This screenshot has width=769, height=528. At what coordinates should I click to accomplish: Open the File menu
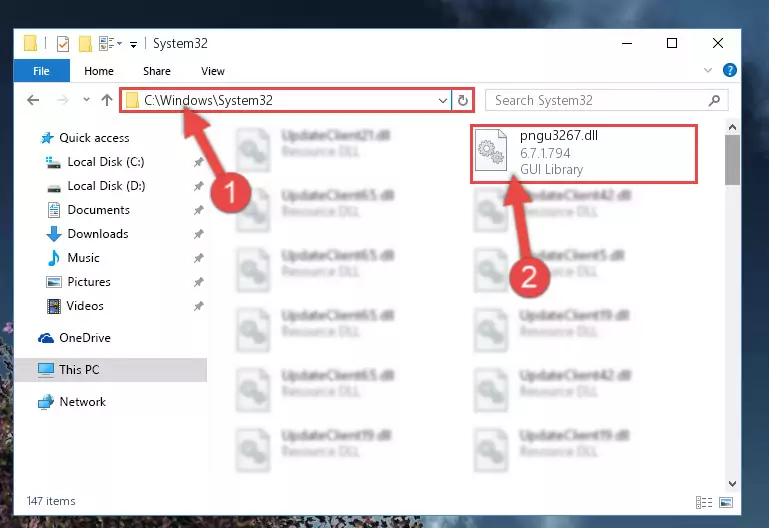(42, 71)
